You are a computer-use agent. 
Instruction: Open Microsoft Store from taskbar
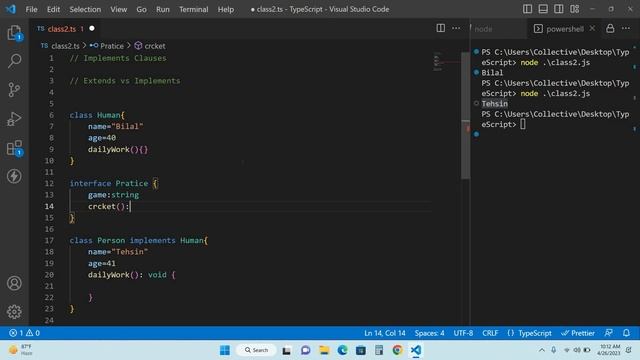(361, 350)
